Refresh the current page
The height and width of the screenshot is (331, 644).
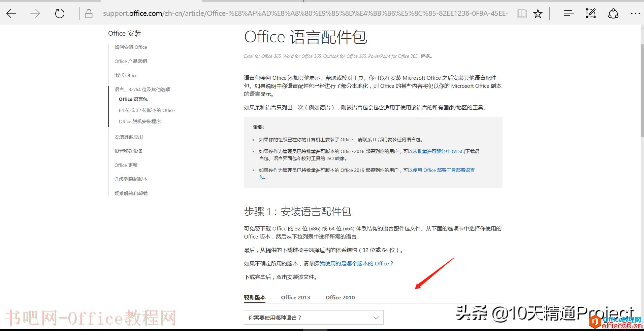(60, 13)
